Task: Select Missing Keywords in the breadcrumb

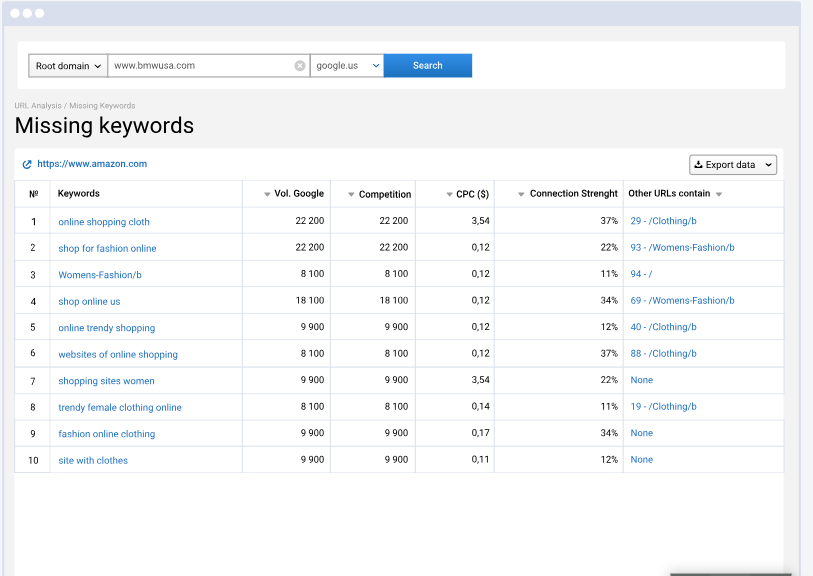Action: pos(102,105)
